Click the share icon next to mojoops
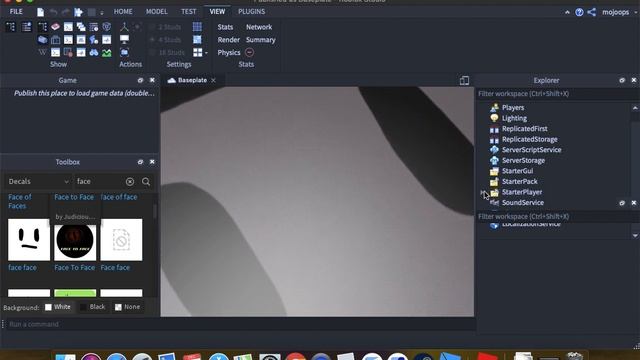The height and width of the screenshot is (360, 640). (591, 12)
